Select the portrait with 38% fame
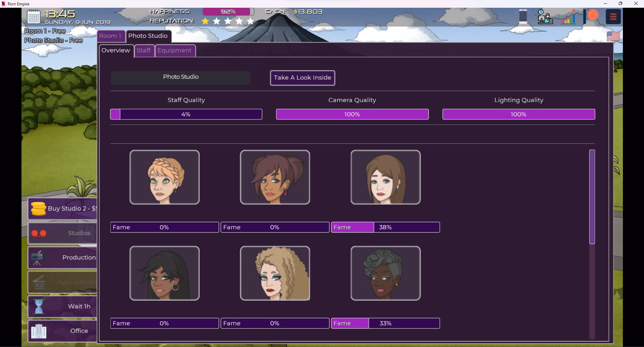 pos(385,177)
